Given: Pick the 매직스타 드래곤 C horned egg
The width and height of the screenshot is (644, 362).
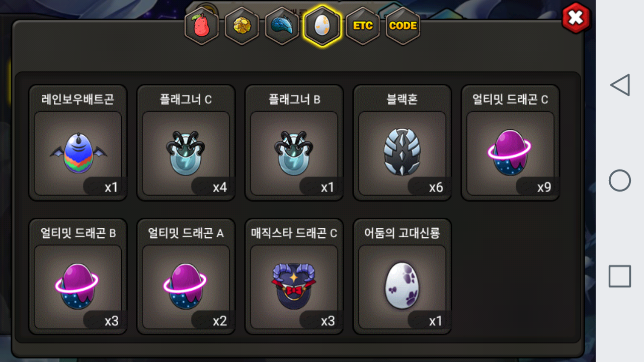Looking at the screenshot, I should [294, 277].
